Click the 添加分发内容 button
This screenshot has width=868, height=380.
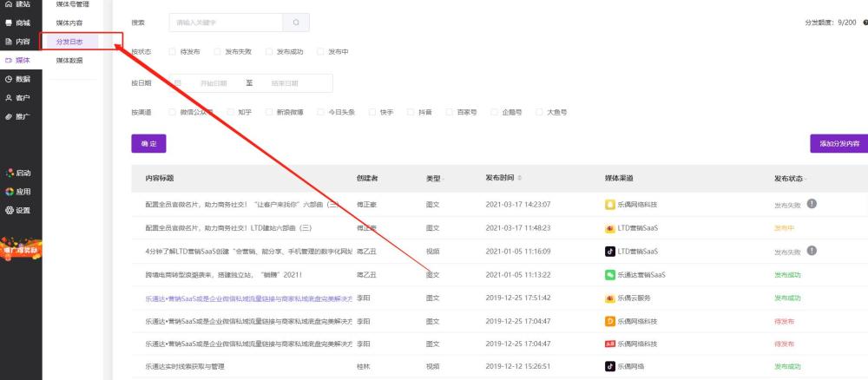coord(839,144)
